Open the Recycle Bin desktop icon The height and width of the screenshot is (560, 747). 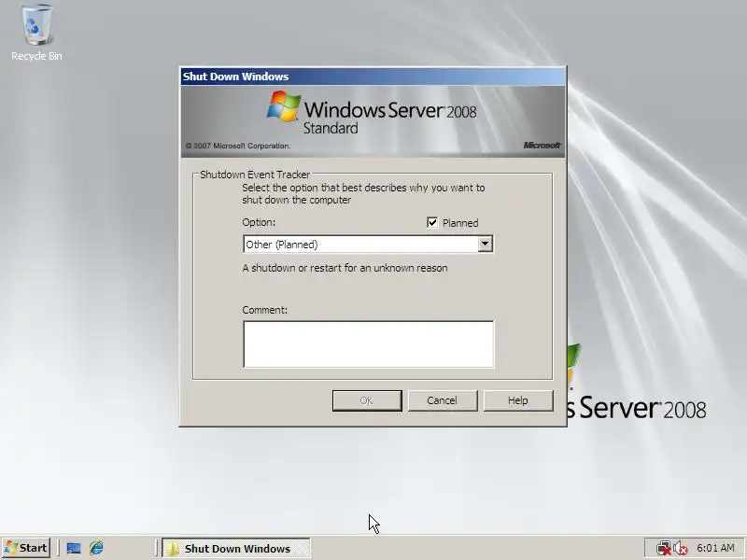36,33
